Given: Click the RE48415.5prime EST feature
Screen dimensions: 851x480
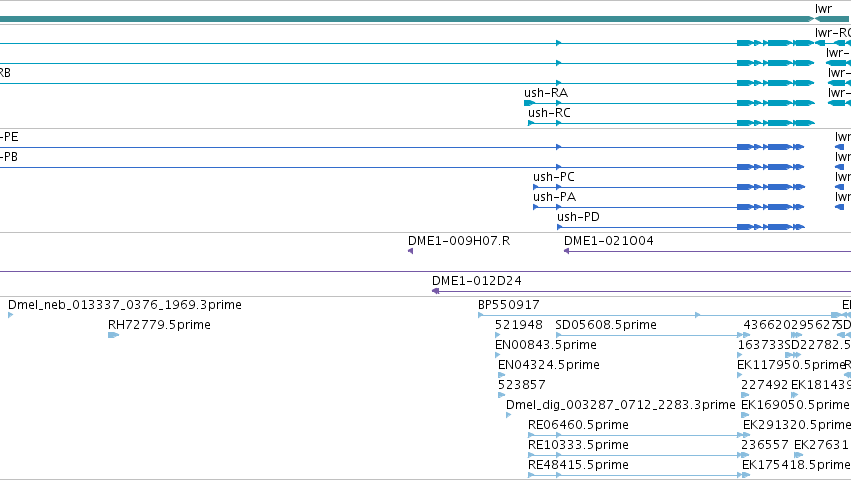Looking at the screenshot, I should [638, 476].
